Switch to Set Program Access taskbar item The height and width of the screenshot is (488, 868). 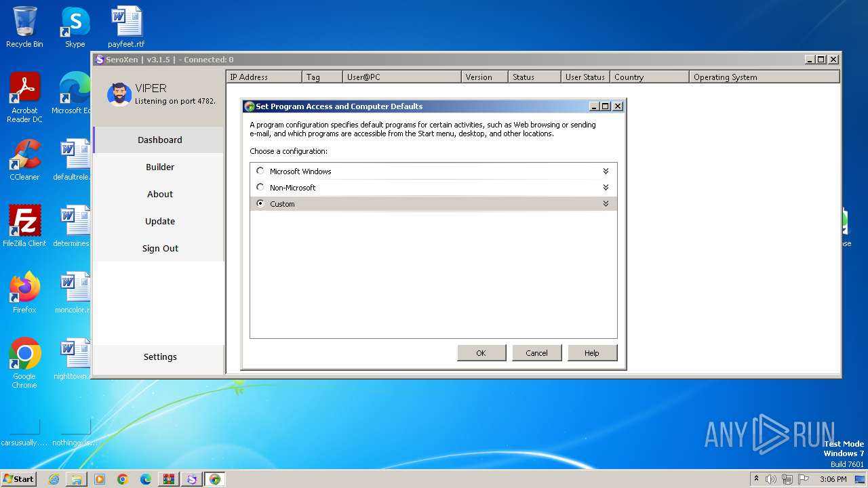coord(215,479)
